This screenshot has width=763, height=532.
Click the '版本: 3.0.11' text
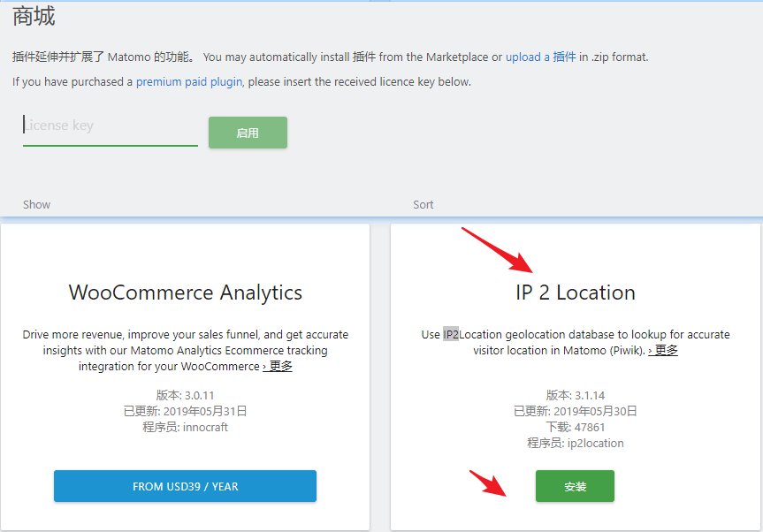click(x=185, y=395)
